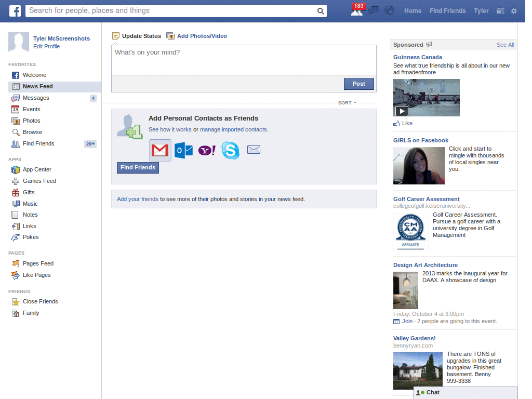532x399 pixels.
Task: Open the settings gear menu
Action: 514,11
